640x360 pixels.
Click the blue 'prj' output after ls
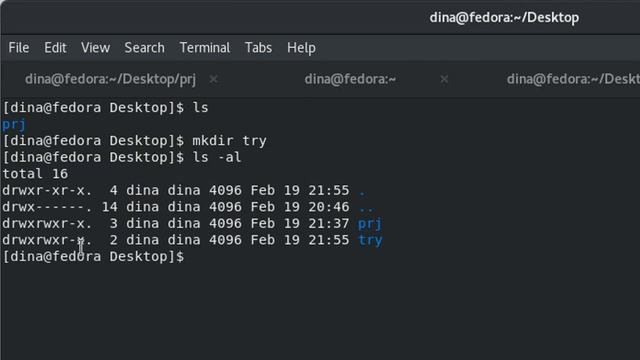tap(14, 124)
